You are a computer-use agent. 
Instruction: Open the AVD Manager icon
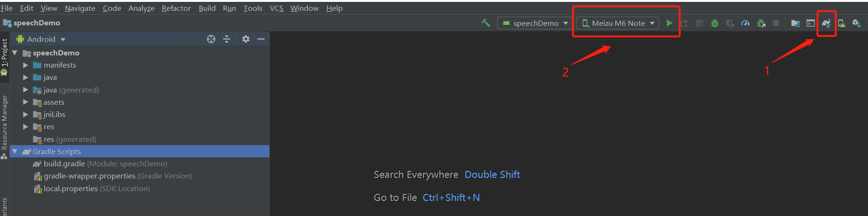click(x=842, y=23)
